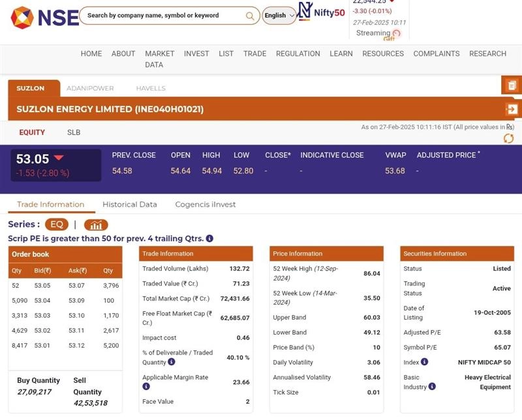Switch to the Cogencis iInvest tab
522x420 pixels.
coord(205,204)
